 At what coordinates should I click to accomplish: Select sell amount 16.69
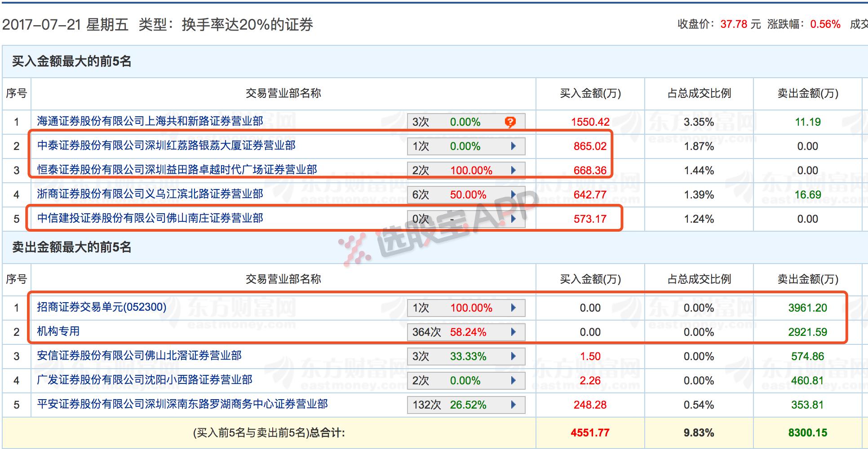pos(808,194)
